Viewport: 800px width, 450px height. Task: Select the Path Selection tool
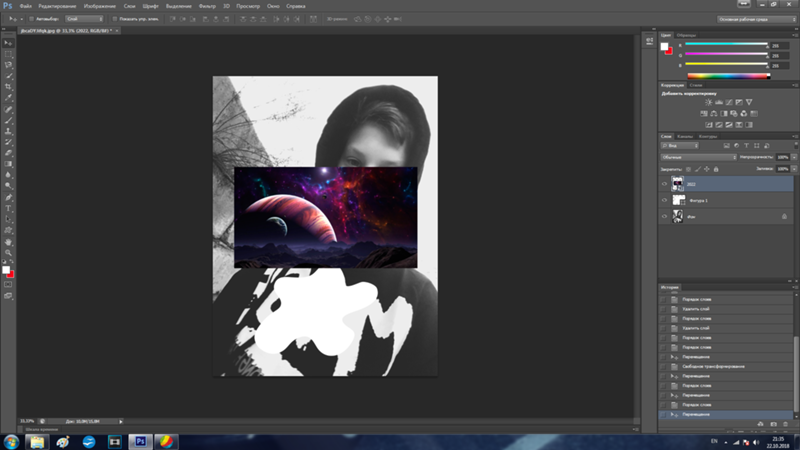click(x=8, y=219)
